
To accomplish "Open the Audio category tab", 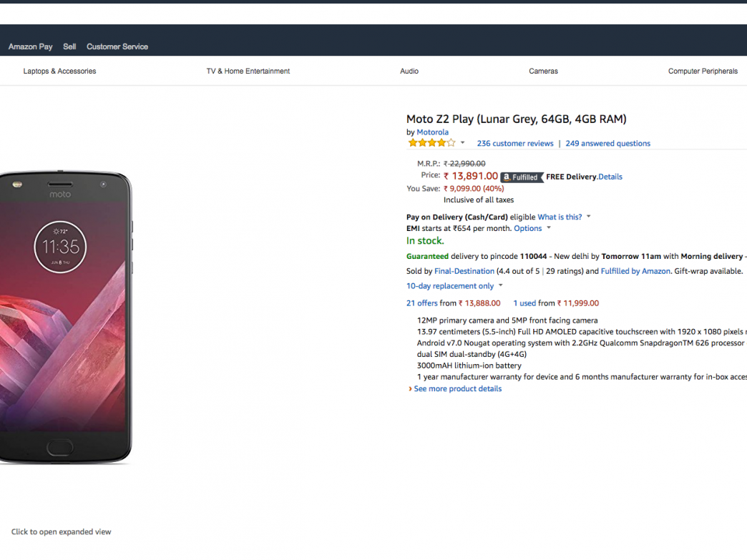I will coord(409,72).
